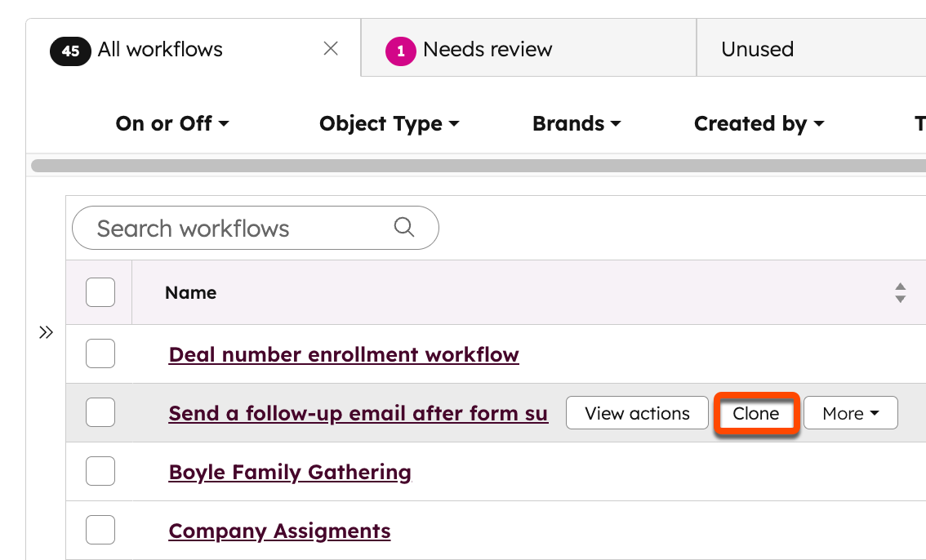Image resolution: width=926 pixels, height=560 pixels.
Task: Click inside the Search workflows field
Action: pyautogui.click(x=229, y=228)
